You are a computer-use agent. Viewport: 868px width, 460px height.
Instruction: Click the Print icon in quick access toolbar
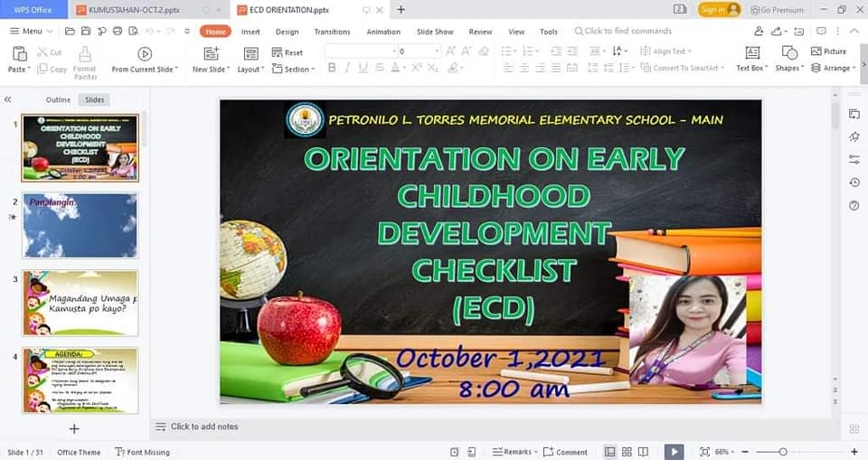click(x=118, y=31)
